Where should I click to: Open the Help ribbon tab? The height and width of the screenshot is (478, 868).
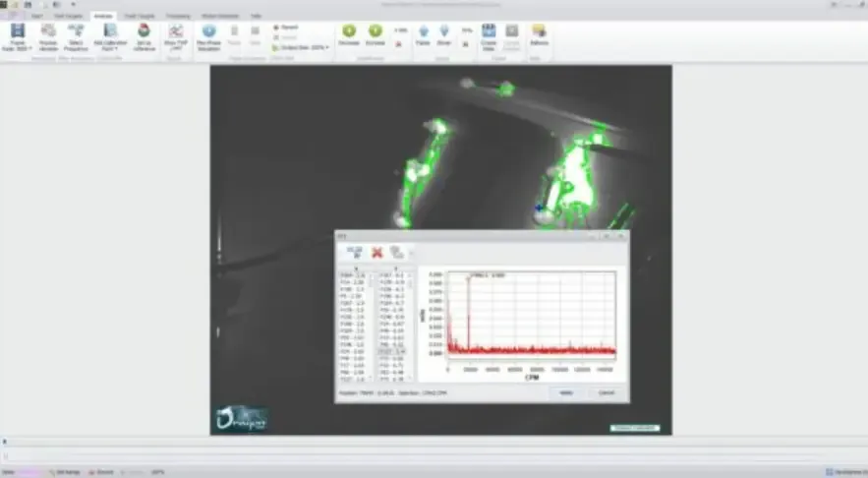(256, 16)
